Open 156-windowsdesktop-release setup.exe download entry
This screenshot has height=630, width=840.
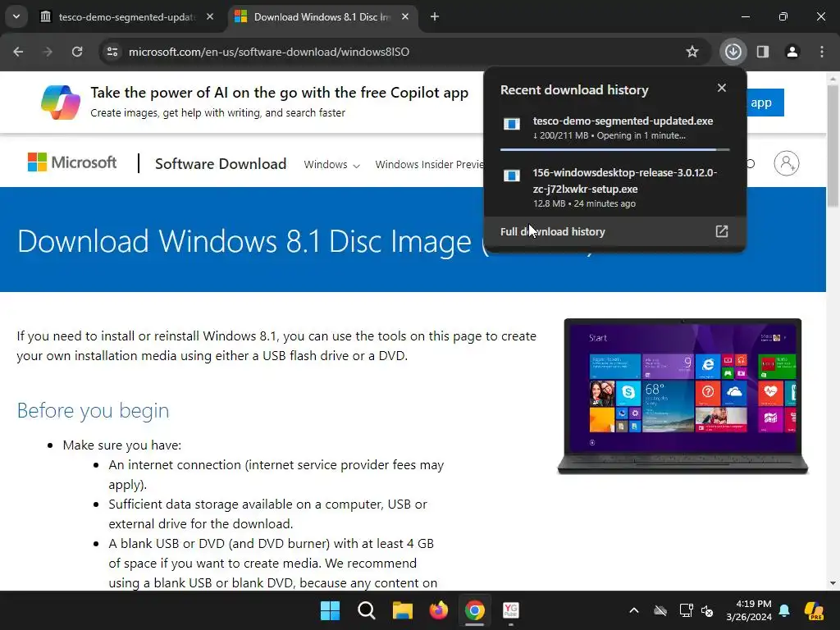click(x=614, y=188)
